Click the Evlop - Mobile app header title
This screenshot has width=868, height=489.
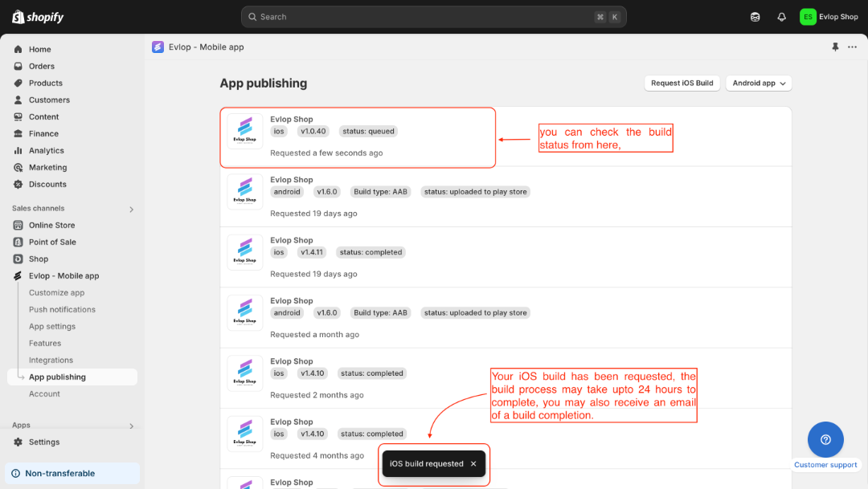point(206,47)
